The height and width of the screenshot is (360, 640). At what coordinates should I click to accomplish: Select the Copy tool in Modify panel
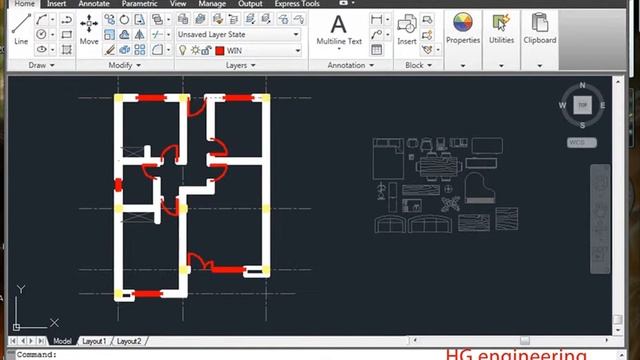109,19
